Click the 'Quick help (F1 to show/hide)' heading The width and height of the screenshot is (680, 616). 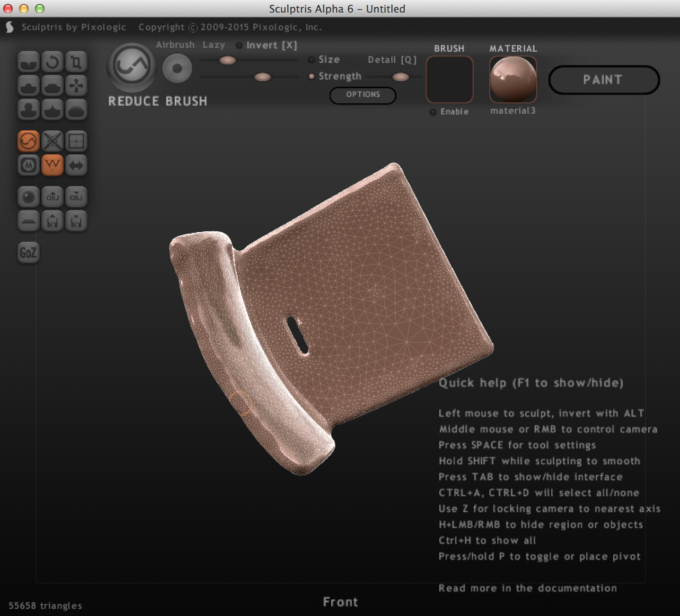(531, 383)
